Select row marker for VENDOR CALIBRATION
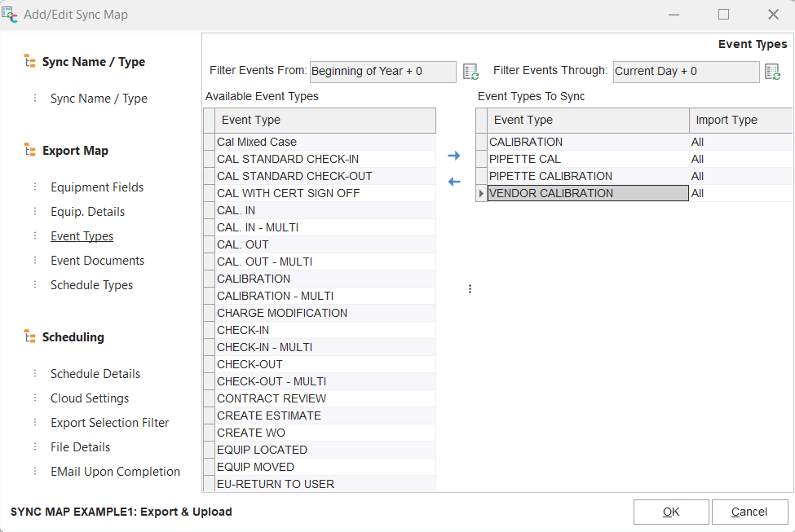Image resolution: width=795 pixels, height=532 pixels. click(x=481, y=193)
